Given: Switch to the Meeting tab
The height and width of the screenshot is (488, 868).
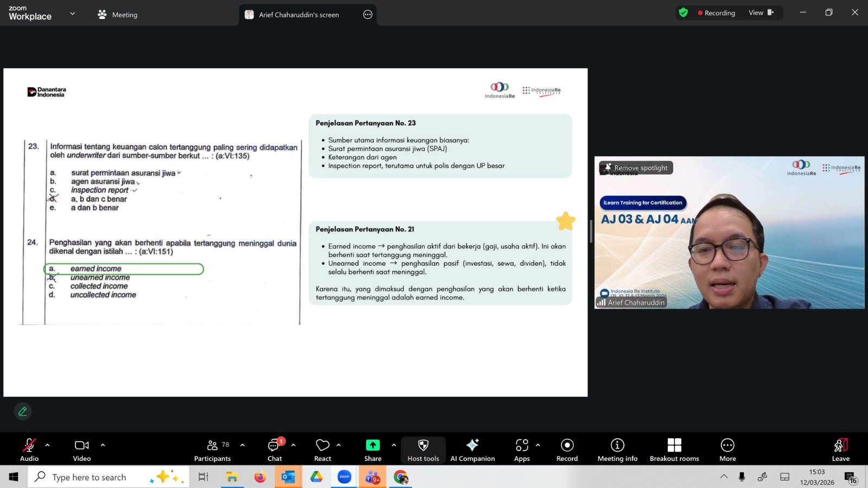Looking at the screenshot, I should click(118, 15).
